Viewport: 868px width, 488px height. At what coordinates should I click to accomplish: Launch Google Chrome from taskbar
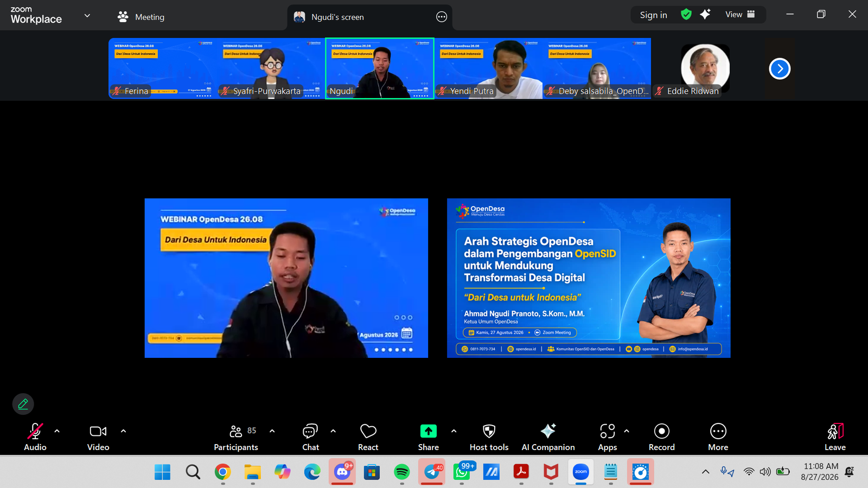[222, 472]
